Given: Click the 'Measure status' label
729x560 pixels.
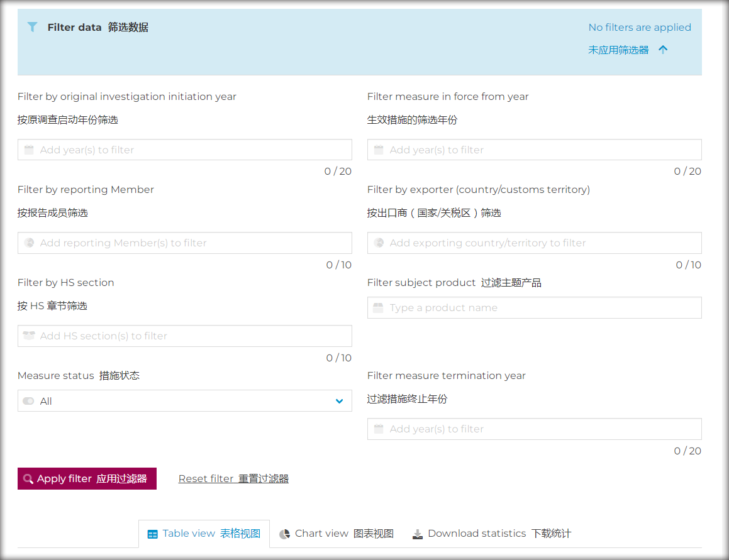Looking at the screenshot, I should click(x=56, y=375).
